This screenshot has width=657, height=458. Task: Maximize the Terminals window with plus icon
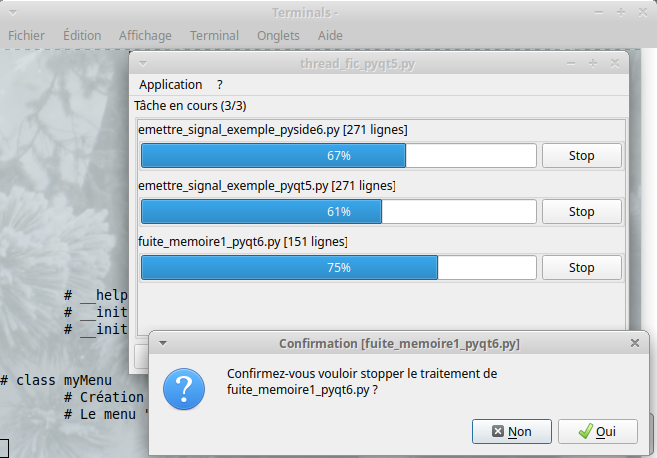pos(621,12)
